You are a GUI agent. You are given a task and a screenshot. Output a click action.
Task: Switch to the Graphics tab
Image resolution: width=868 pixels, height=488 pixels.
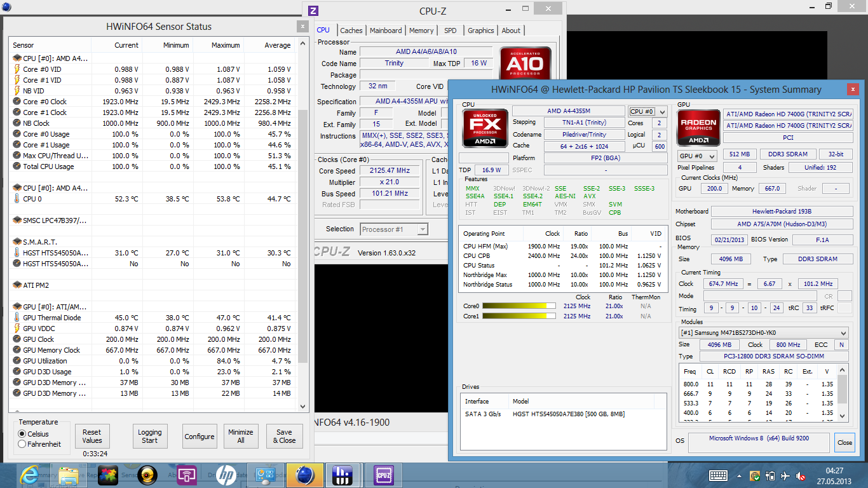[x=481, y=30]
